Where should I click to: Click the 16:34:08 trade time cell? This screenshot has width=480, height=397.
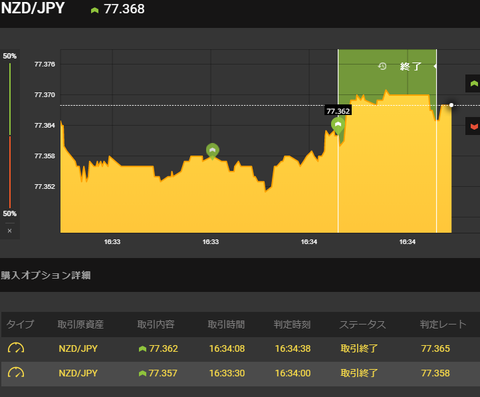(227, 349)
